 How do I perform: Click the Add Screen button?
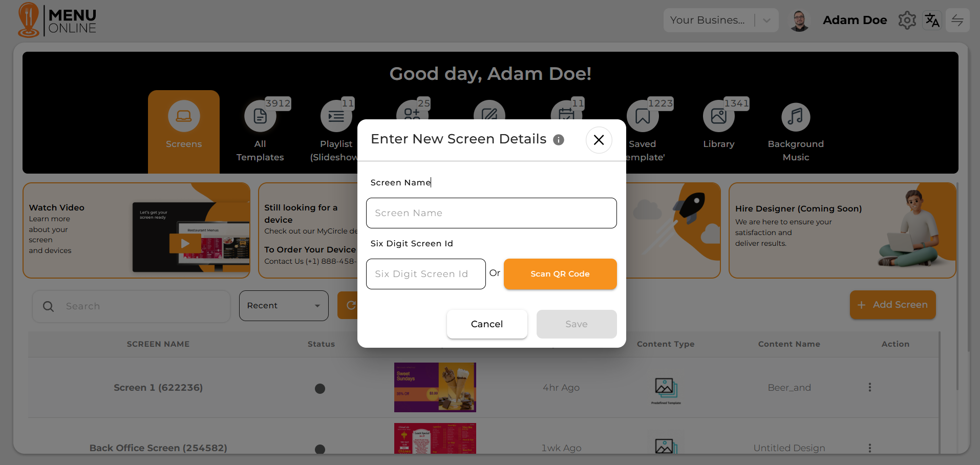click(892, 305)
